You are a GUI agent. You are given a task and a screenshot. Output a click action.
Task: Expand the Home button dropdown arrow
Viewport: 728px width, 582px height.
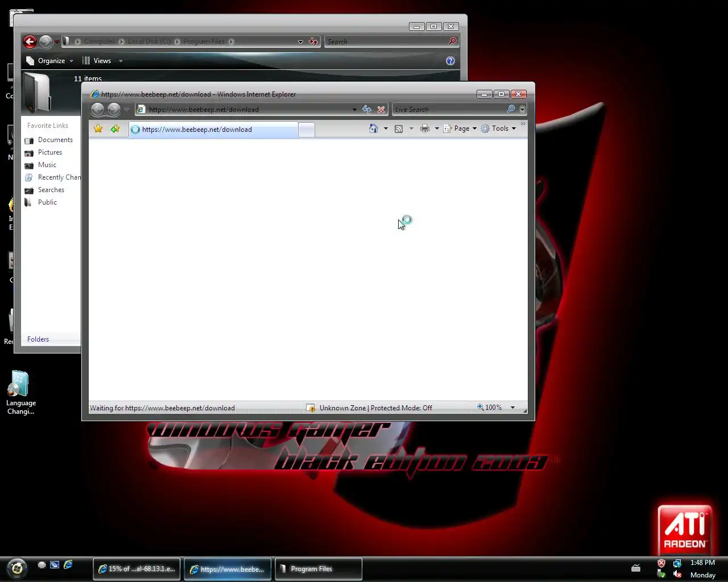386,128
